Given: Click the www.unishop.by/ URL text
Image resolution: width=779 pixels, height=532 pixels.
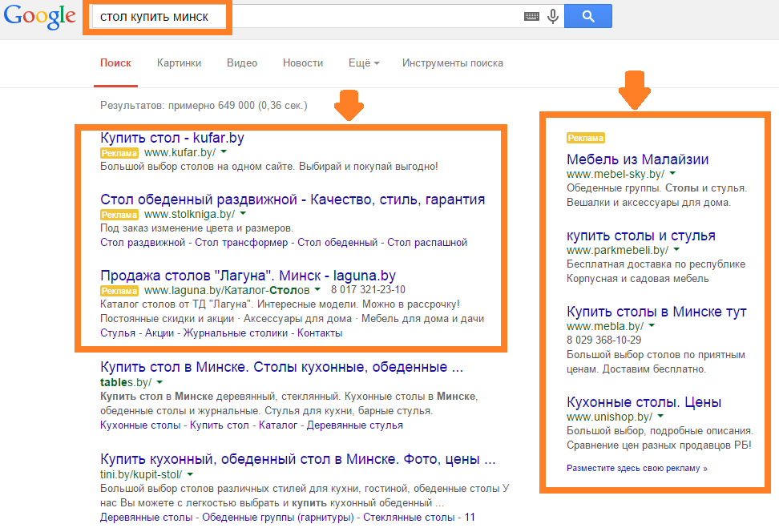Looking at the screenshot, I should tap(609, 417).
